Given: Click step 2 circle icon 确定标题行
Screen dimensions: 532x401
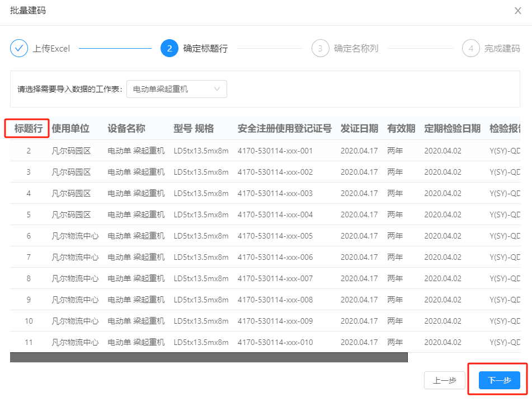Looking at the screenshot, I should tap(169, 48).
